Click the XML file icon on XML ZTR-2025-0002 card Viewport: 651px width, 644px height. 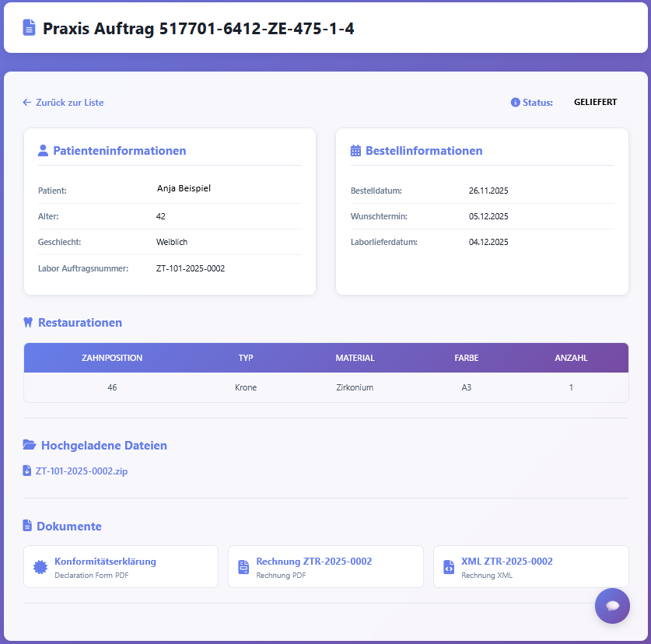click(x=449, y=566)
